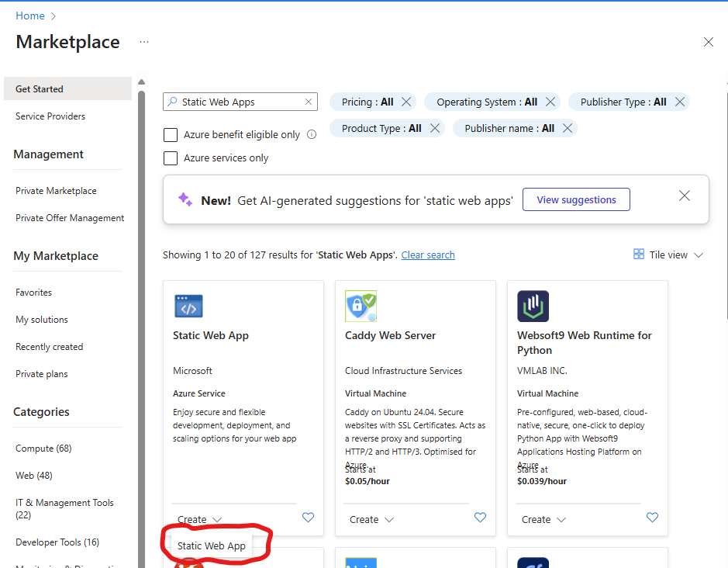Favorite the Static Web App with heart icon
Image resolution: width=728 pixels, height=568 pixels.
coord(308,518)
